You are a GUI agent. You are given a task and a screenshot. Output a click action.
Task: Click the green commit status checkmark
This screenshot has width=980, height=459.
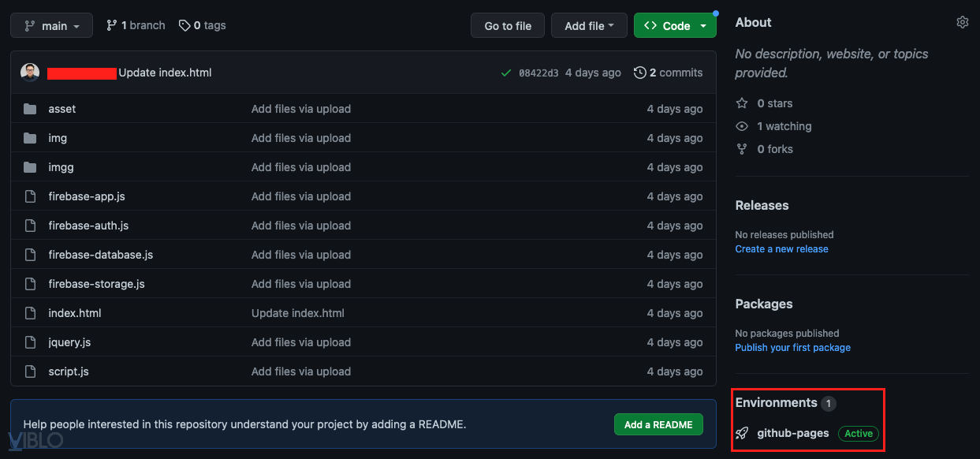506,73
